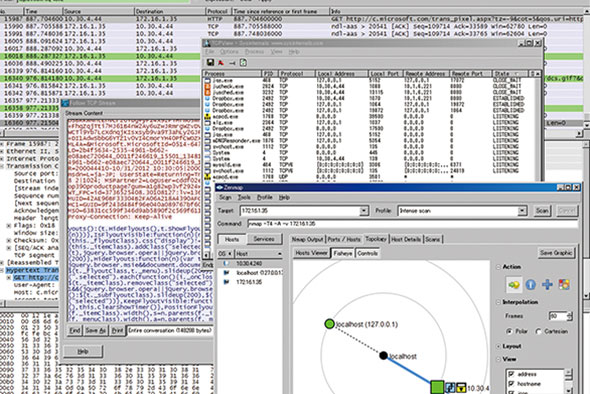Open the Profile dropdown showing Intense scan
The image size is (590, 394).
point(522,211)
